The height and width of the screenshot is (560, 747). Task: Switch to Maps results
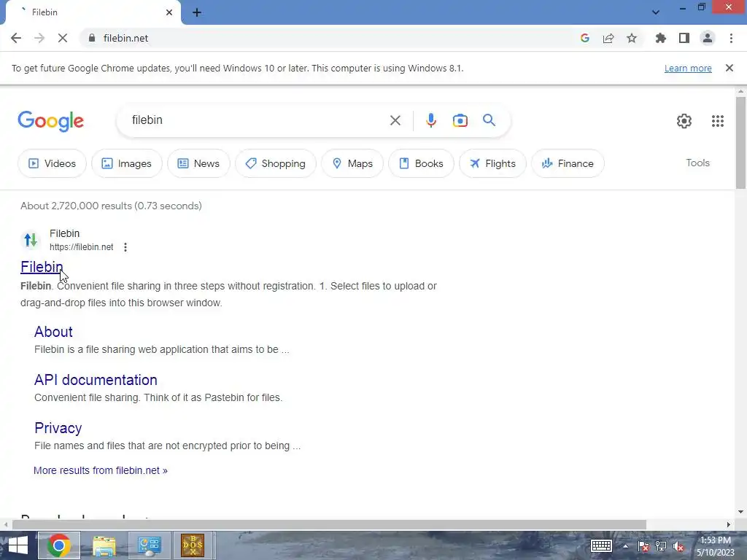(352, 163)
